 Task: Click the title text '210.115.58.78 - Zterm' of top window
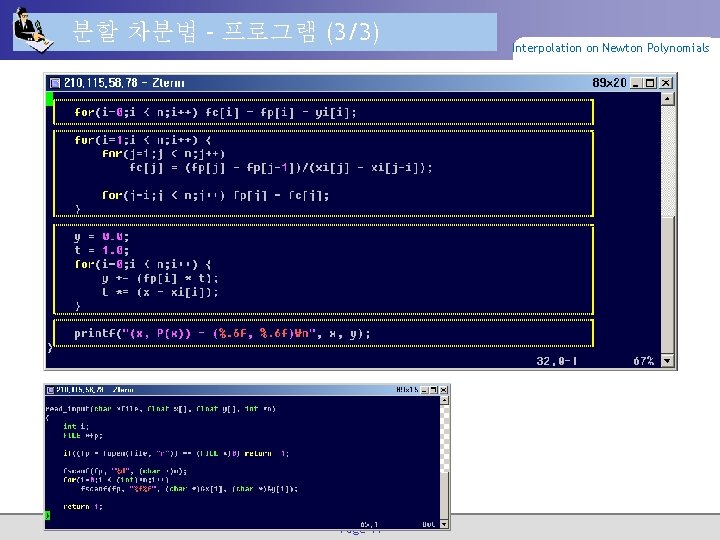pyautogui.click(x=124, y=83)
